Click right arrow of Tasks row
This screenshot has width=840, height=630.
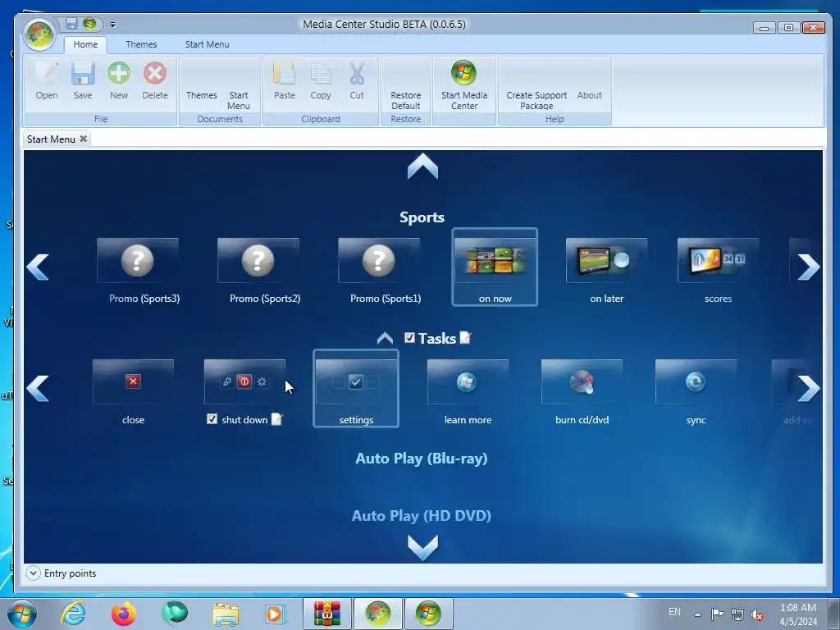pyautogui.click(x=808, y=388)
